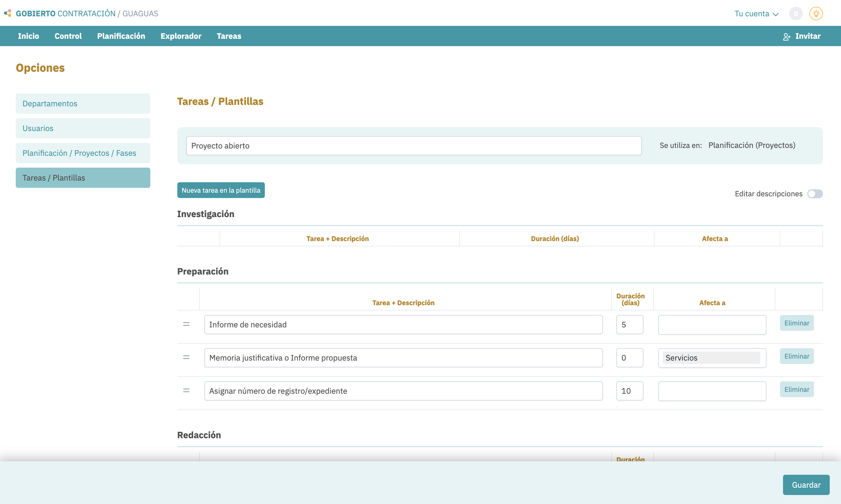Open the Control menu item
This screenshot has width=841, height=504.
(68, 36)
